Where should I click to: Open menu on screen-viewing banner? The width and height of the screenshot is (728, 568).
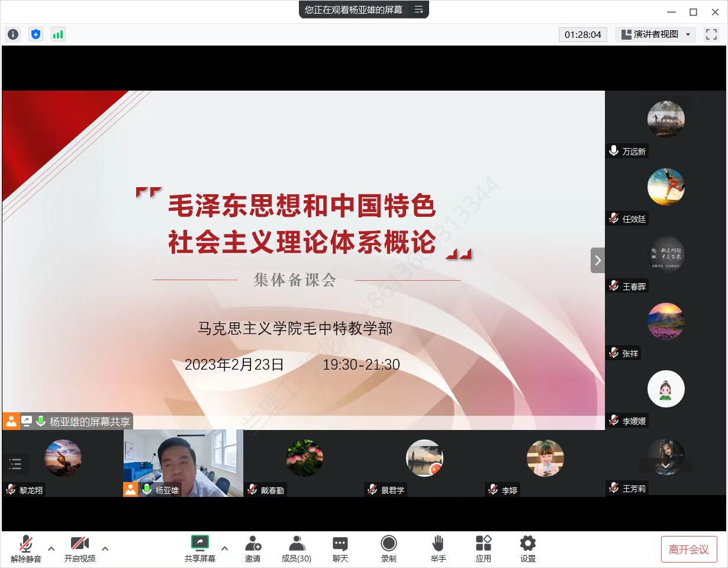[x=418, y=9]
